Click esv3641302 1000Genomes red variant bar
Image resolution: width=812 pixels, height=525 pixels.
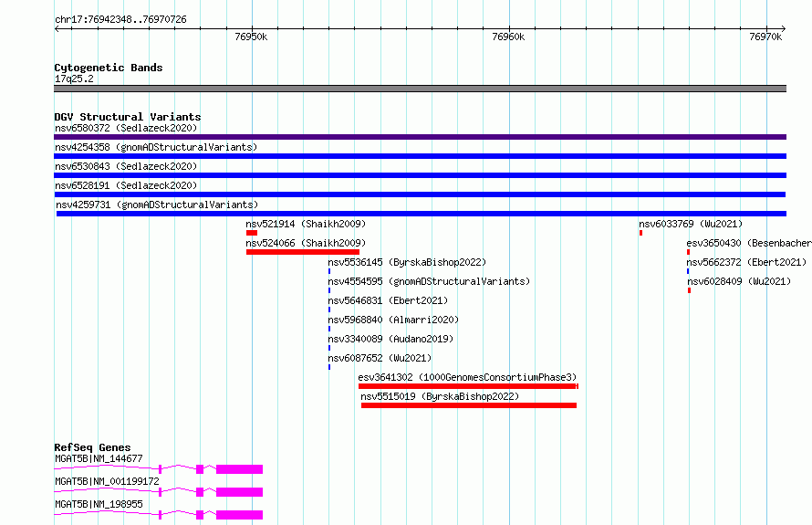(x=468, y=386)
